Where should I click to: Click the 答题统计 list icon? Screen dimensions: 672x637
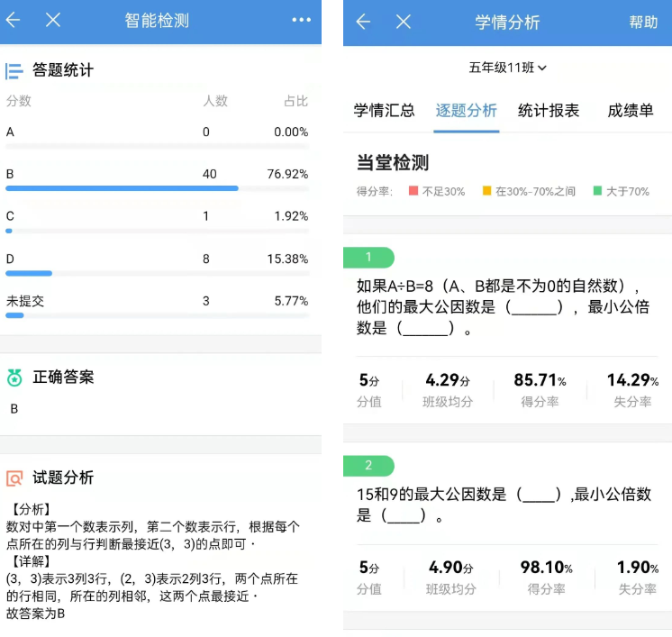coord(14,70)
